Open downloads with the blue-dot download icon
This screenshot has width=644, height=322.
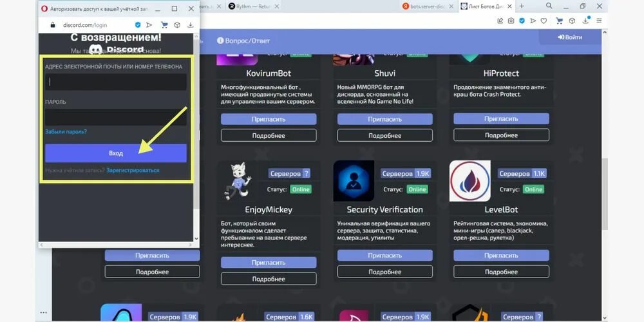tap(586, 20)
